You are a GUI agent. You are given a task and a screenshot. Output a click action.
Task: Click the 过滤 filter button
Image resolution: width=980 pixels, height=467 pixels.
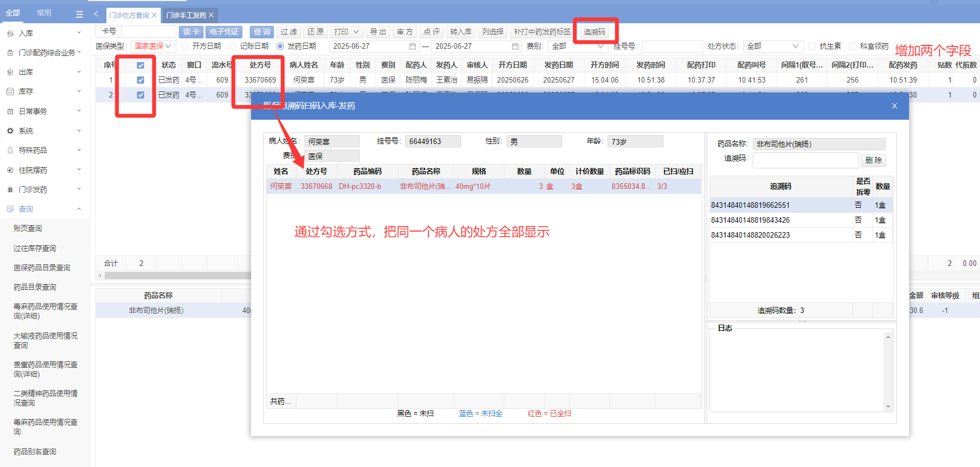[x=289, y=32]
